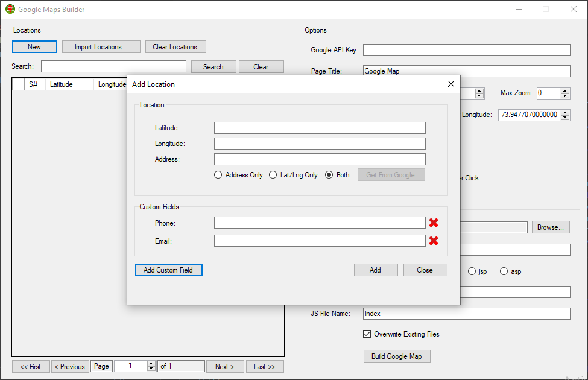The width and height of the screenshot is (588, 380).
Task: Click inside the Latitude input field
Action: point(320,127)
